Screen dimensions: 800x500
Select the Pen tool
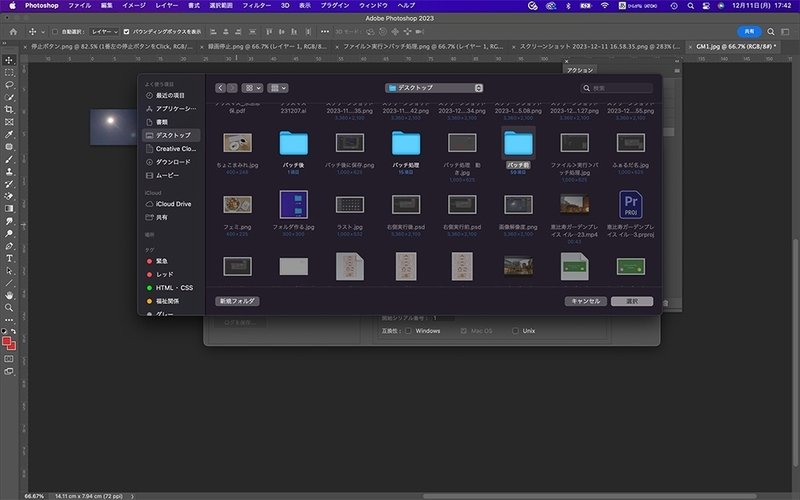pyautogui.click(x=9, y=246)
